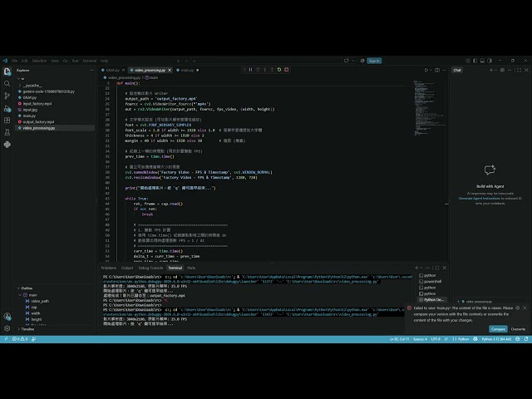The height and width of the screenshot is (399, 532).
Task: Collapse the main function in Outline
Action: tap(20, 295)
